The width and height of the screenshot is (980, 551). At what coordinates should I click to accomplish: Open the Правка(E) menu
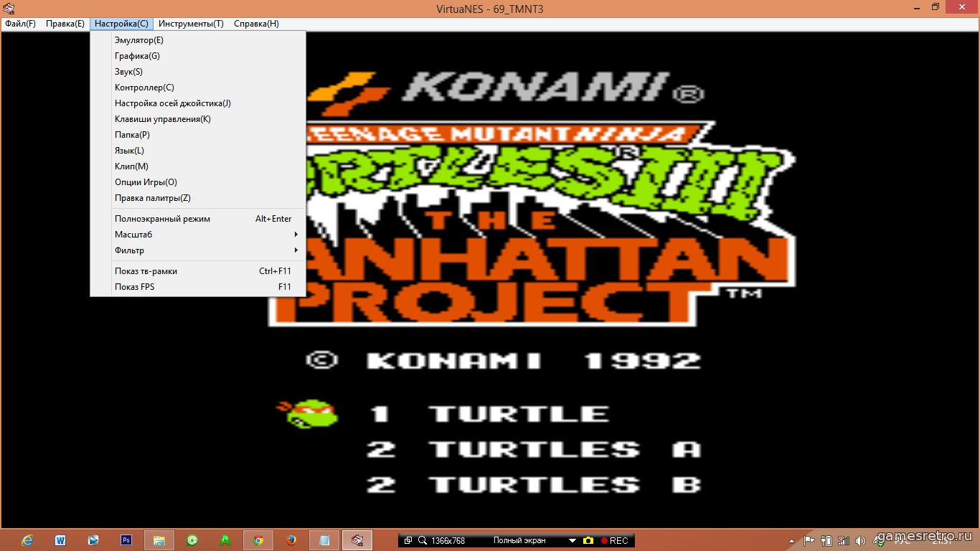pyautogui.click(x=65, y=24)
